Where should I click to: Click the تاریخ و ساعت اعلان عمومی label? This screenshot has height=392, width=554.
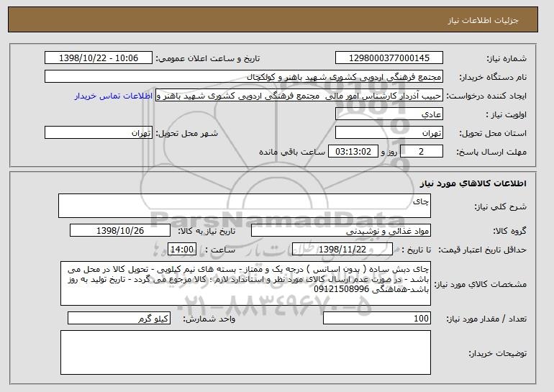(208, 58)
